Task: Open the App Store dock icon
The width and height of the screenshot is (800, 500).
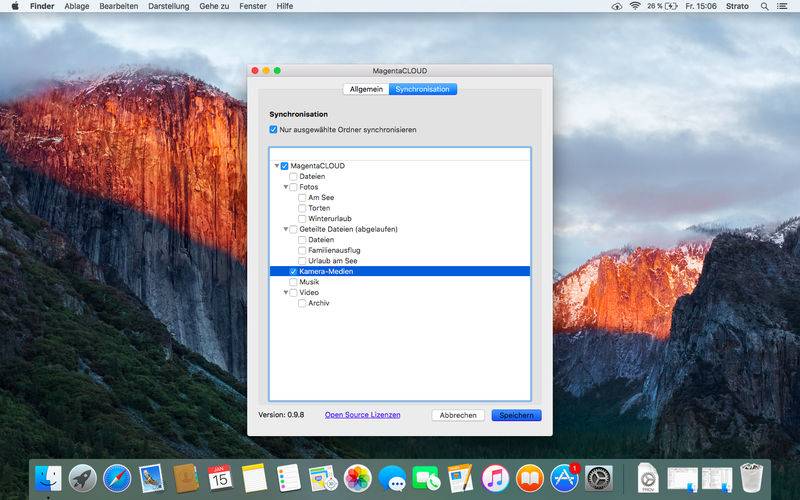Action: click(x=564, y=478)
